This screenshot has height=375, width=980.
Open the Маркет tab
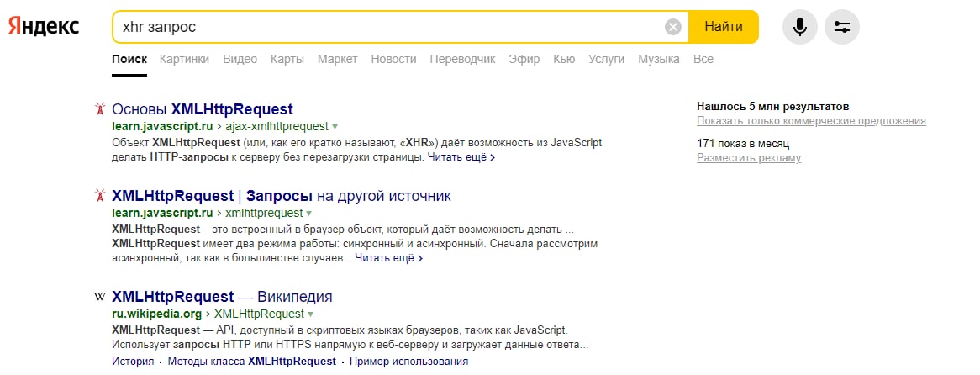click(338, 60)
